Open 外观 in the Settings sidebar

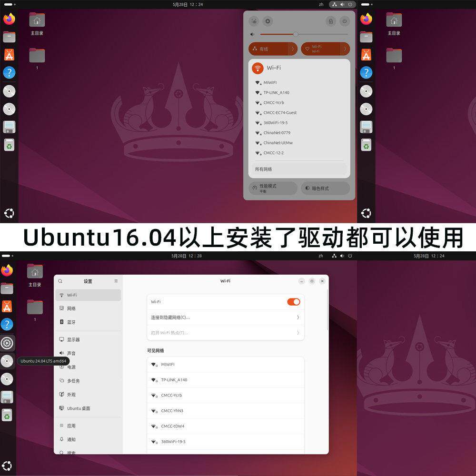pyautogui.click(x=88, y=395)
